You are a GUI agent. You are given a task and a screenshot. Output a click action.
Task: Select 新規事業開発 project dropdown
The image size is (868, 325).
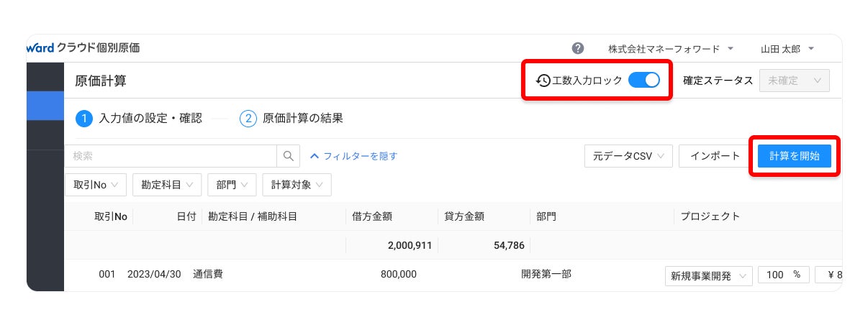[x=709, y=275]
